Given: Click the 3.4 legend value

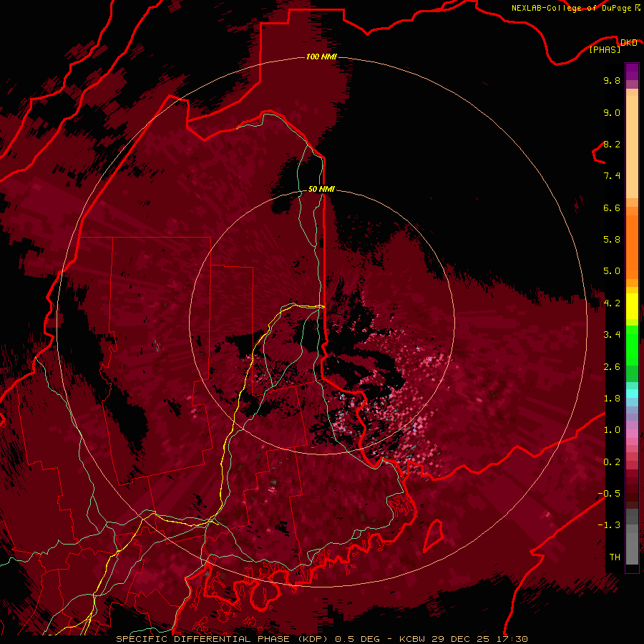Looking at the screenshot, I should [x=612, y=335].
